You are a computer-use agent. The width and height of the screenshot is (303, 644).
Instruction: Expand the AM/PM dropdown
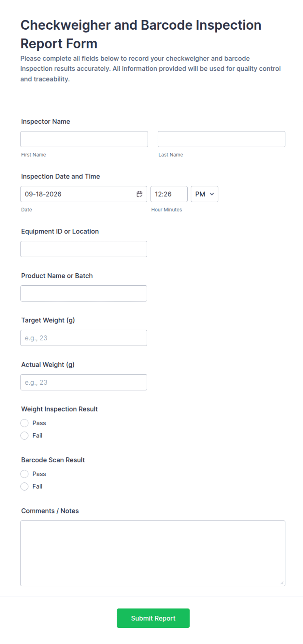pyautogui.click(x=204, y=194)
